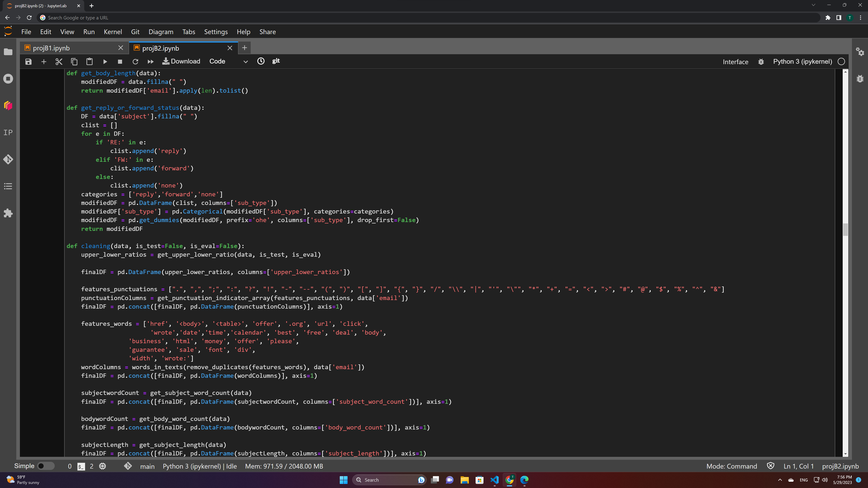
Task: Open the Extension Manager puzzle icon in the sidebar
Action: click(x=8, y=213)
